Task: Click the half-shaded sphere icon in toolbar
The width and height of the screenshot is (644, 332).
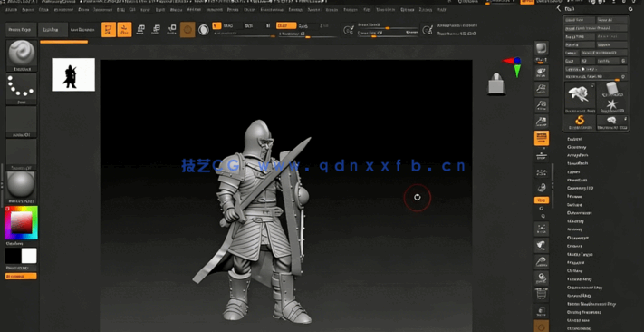Action: (x=203, y=30)
